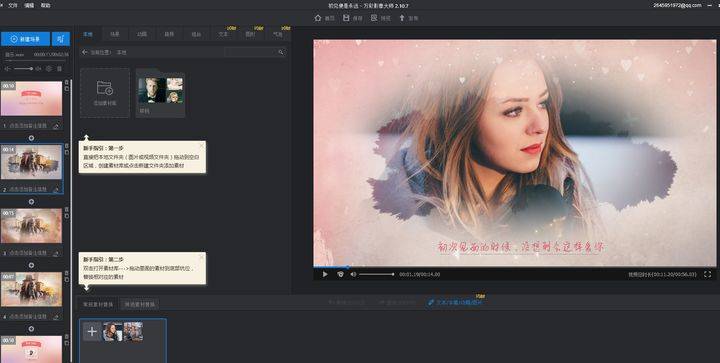Add scene between scenes 3 and 4
The height and width of the screenshot is (363, 720).
pos(31,265)
